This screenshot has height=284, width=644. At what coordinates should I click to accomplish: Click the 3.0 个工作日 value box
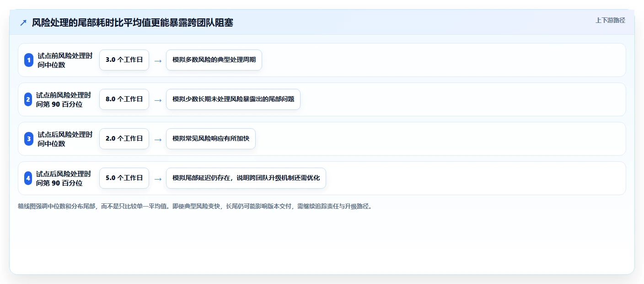coord(124,60)
